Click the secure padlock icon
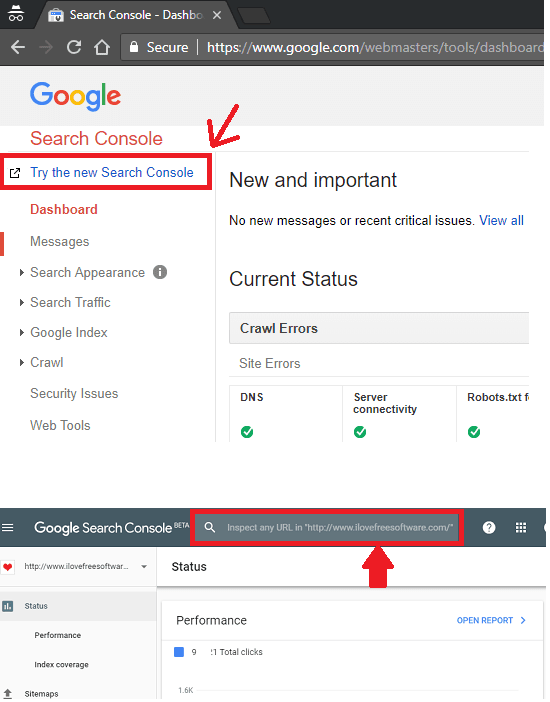Screen dimensions: 550x702 [133, 47]
